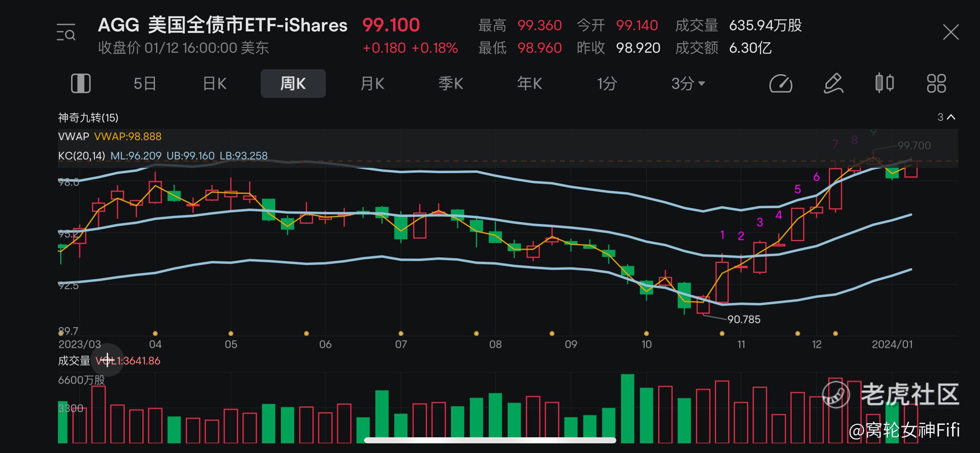Open candlestick chart style settings
This screenshot has width=980, height=453.
point(885,83)
